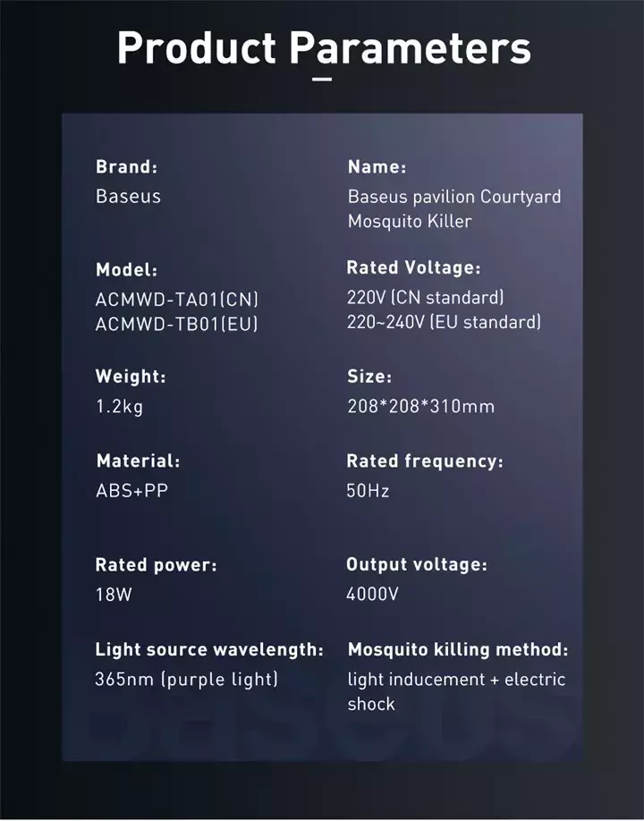Select 220V (CN standard) text
This screenshot has height=821, width=644.
click(x=425, y=298)
